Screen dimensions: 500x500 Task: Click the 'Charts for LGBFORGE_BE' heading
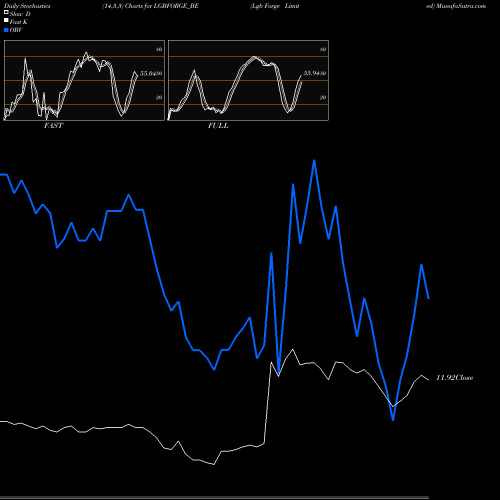162,6
